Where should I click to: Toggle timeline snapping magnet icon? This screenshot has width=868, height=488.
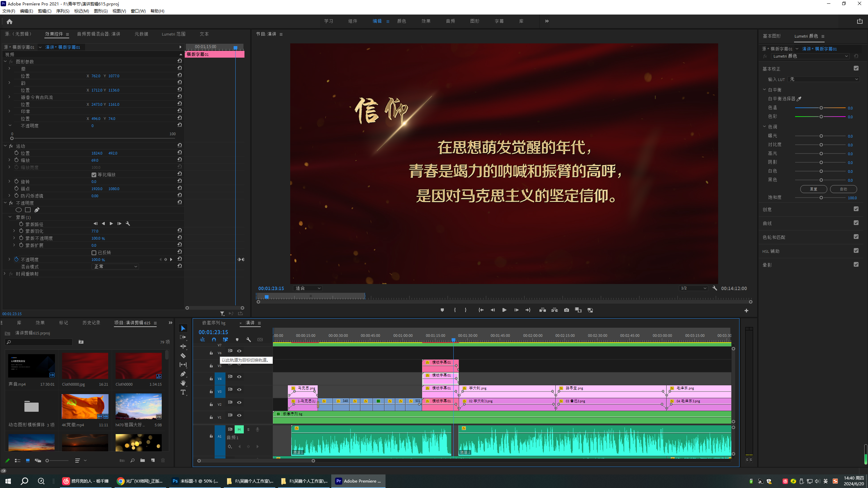[x=214, y=340]
